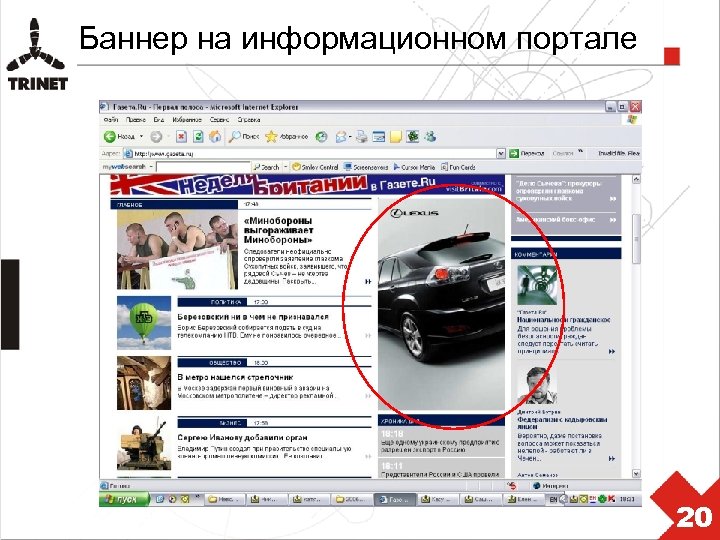This screenshot has height=540, width=720.
Task: Stop page loading with the red X
Action: point(181,136)
